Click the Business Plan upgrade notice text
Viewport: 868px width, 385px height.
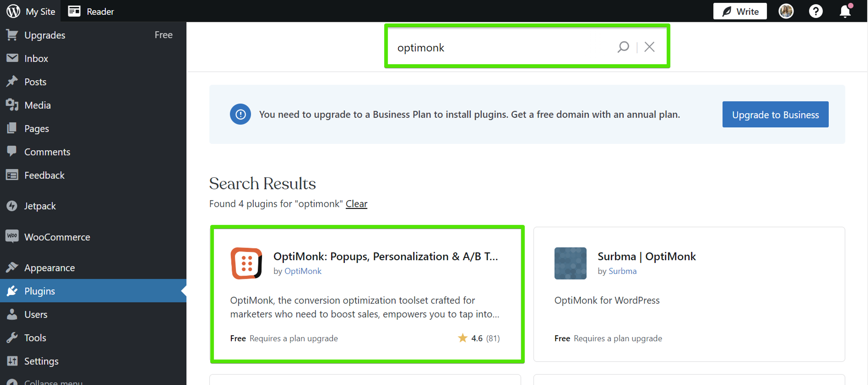point(469,114)
